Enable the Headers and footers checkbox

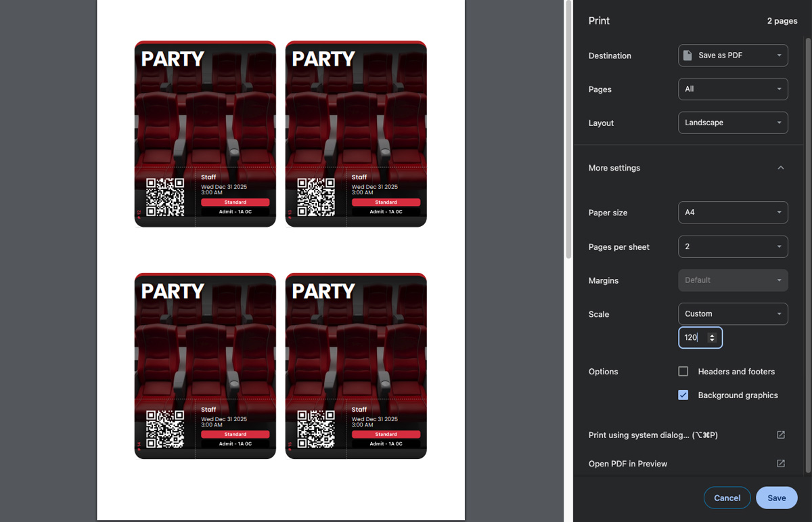(683, 371)
